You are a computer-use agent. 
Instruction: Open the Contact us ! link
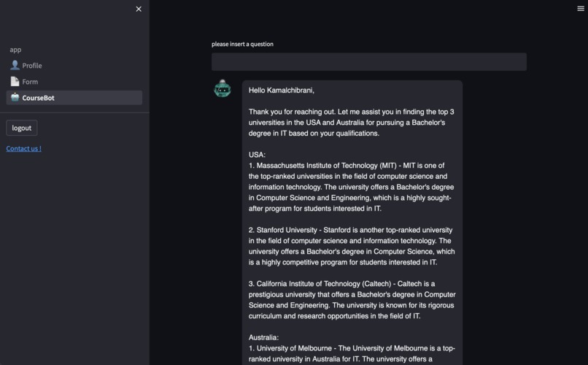tap(23, 148)
